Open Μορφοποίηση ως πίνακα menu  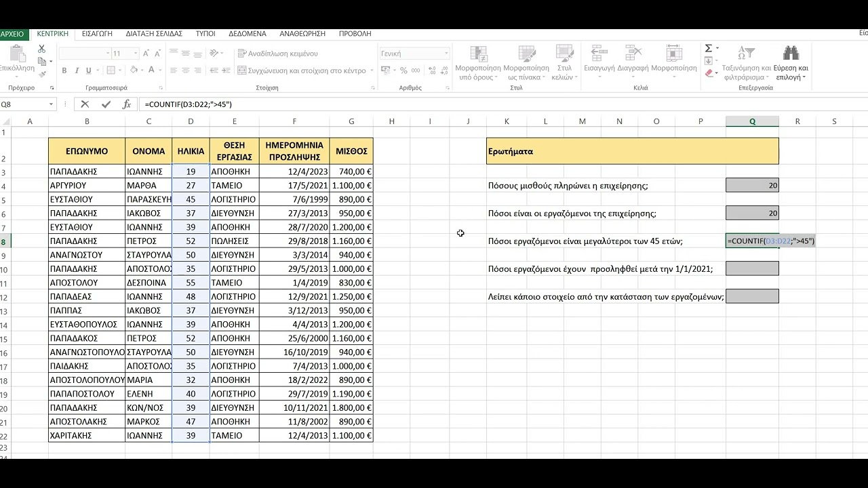tap(526, 63)
